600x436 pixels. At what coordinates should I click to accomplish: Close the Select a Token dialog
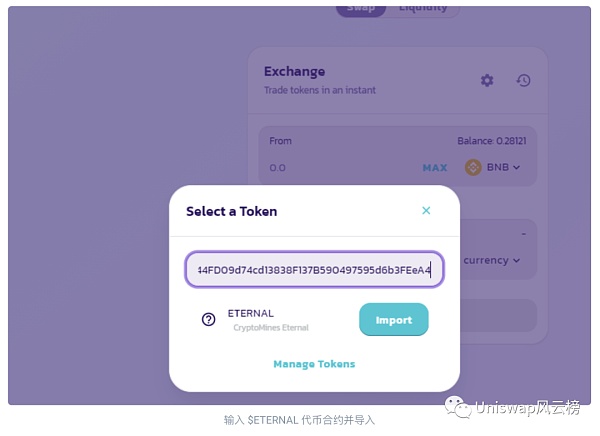click(x=426, y=211)
